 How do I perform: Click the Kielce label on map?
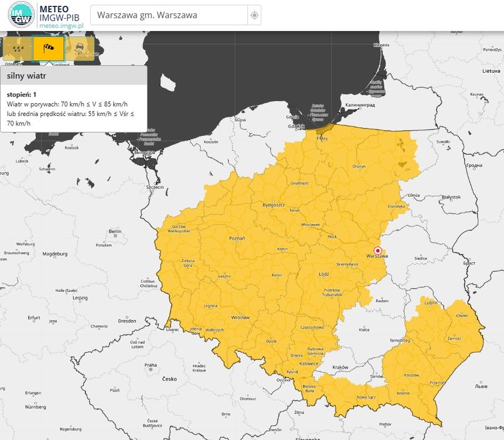pyautogui.click(x=364, y=330)
